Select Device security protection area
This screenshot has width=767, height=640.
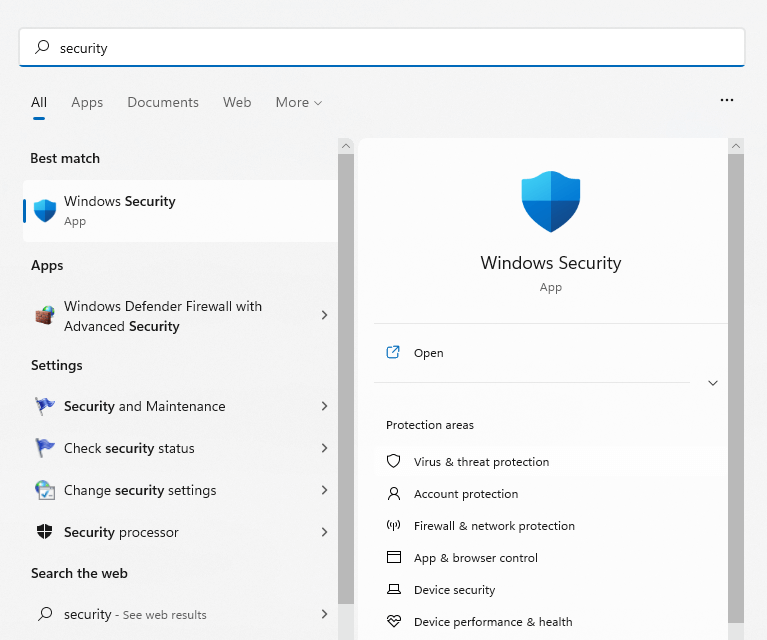(454, 590)
